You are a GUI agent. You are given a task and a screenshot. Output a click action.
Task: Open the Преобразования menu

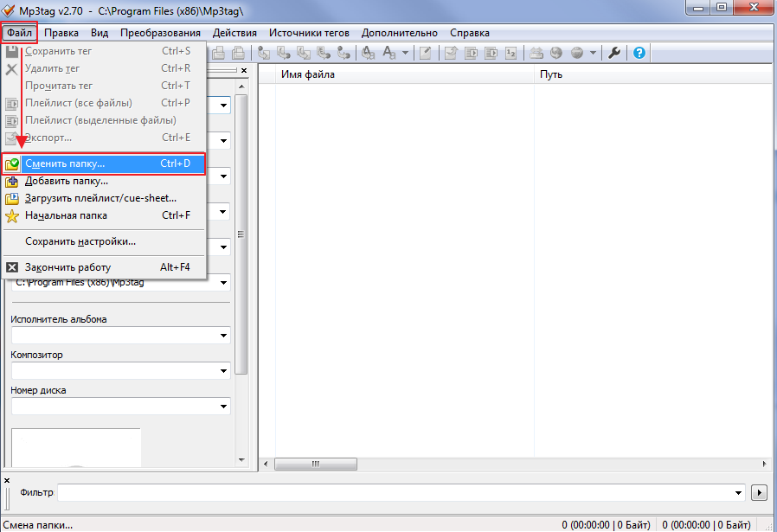pos(160,33)
